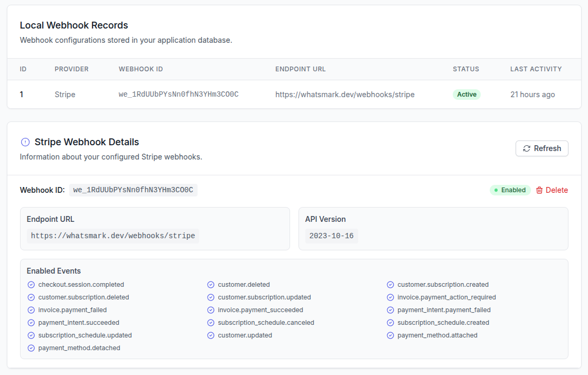
Task: Click the payment_method.attached event text
Action: [437, 335]
